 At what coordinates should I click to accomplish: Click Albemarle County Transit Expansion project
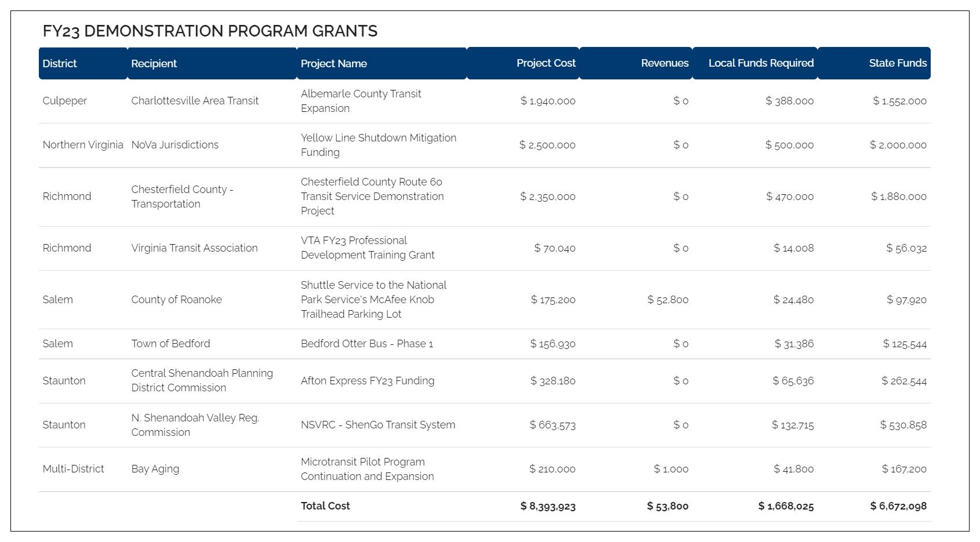pos(361,101)
